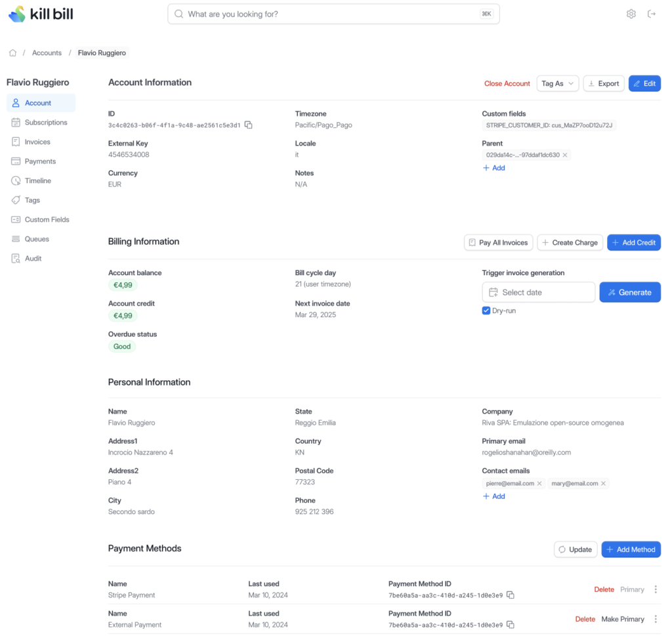Toggle Dry-run for invoice generation
This screenshot has height=642, width=672.
[x=486, y=310]
